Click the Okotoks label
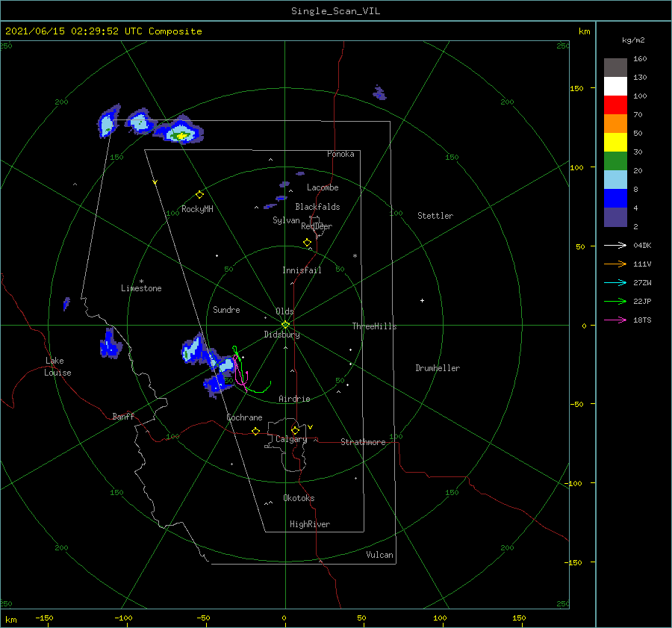 [x=299, y=498]
